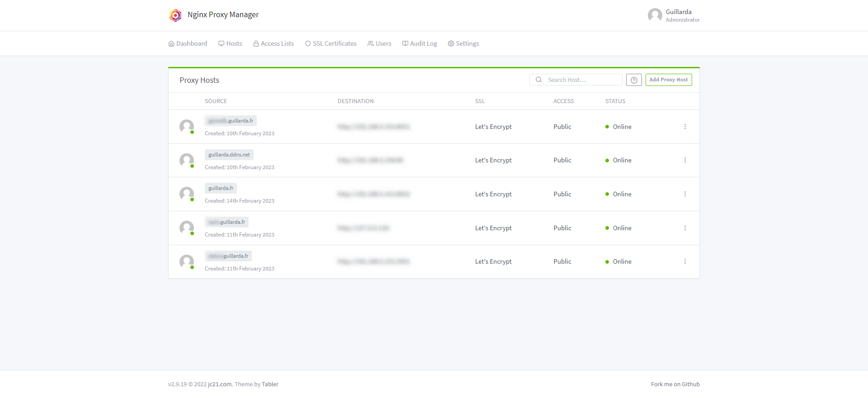Viewport: 868px width, 398px height.
Task: Open the Audit Log page
Action: point(420,43)
